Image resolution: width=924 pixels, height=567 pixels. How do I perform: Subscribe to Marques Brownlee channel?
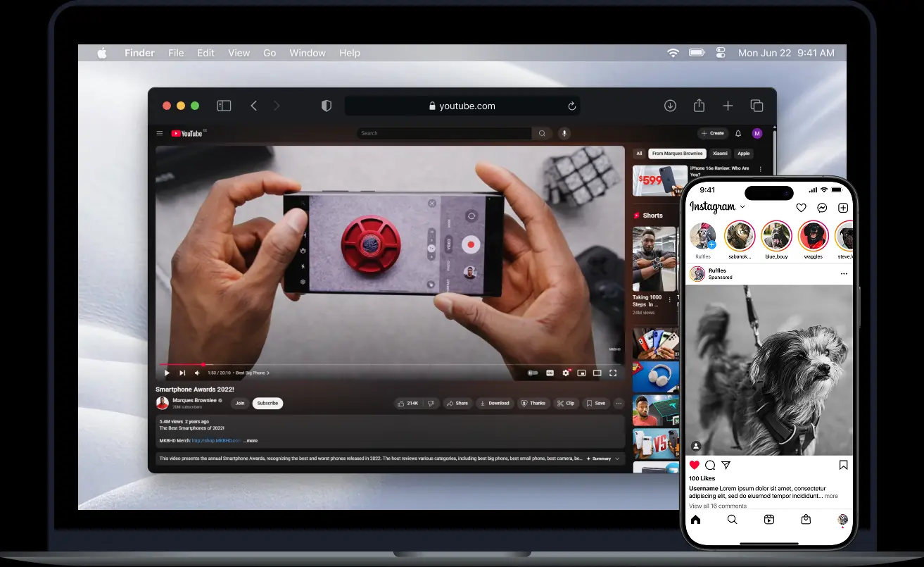267,404
